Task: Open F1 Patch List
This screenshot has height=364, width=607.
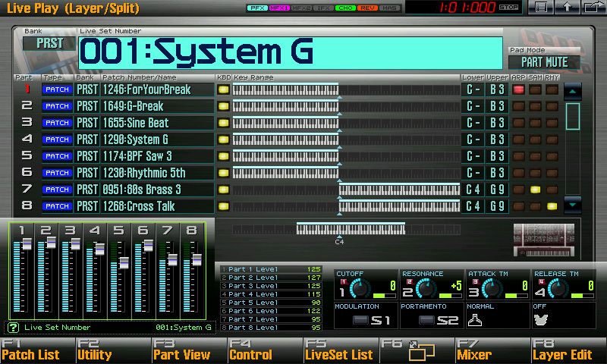Action: 37,350
